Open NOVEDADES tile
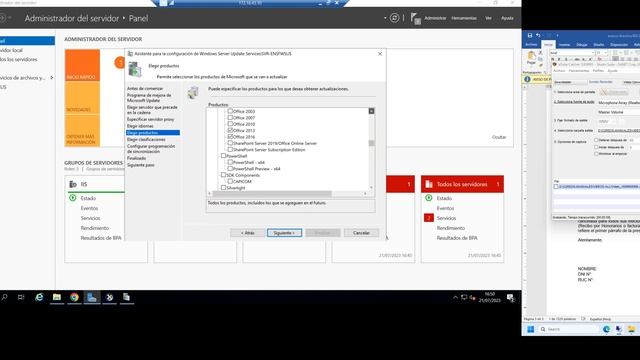The height and width of the screenshot is (360, 640). [82, 98]
